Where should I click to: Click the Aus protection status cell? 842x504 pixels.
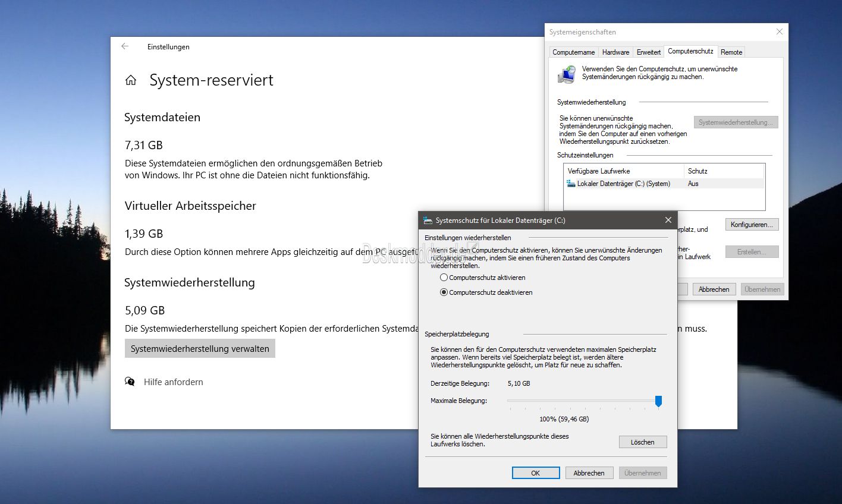pyautogui.click(x=693, y=184)
